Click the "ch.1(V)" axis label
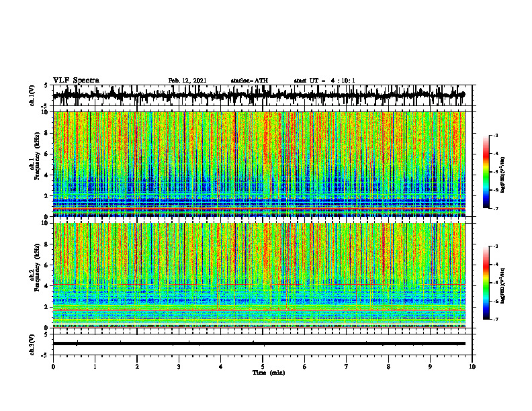 click(32, 95)
